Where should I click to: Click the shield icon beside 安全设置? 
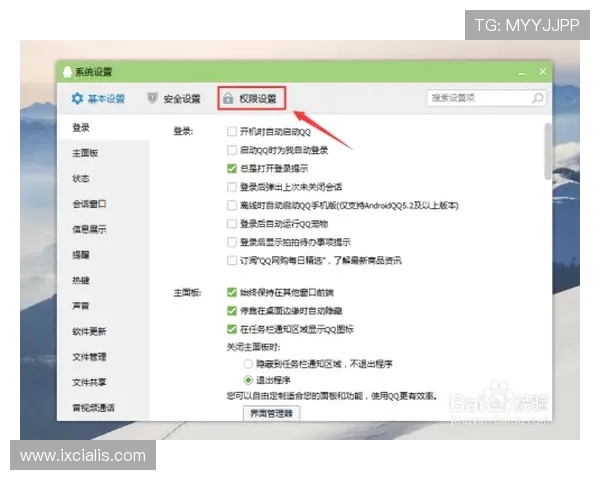point(152,98)
